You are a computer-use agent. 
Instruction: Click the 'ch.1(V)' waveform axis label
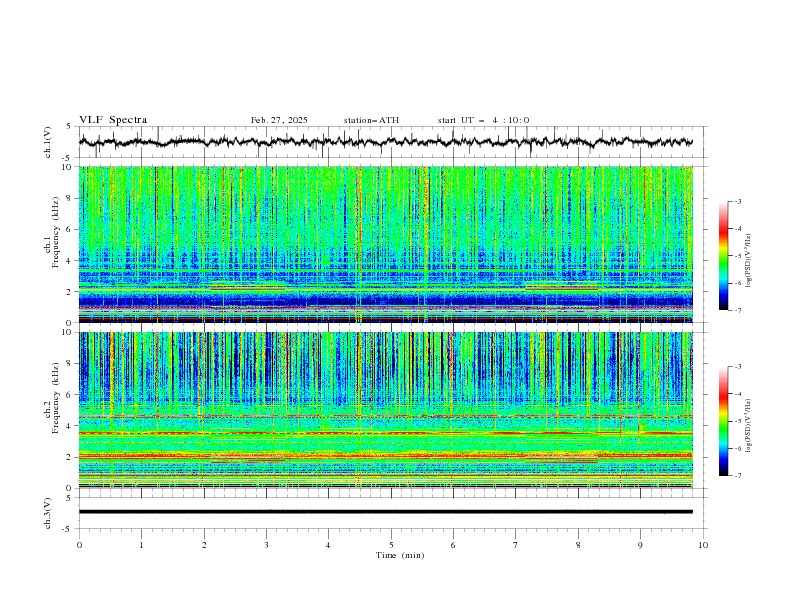(x=48, y=142)
